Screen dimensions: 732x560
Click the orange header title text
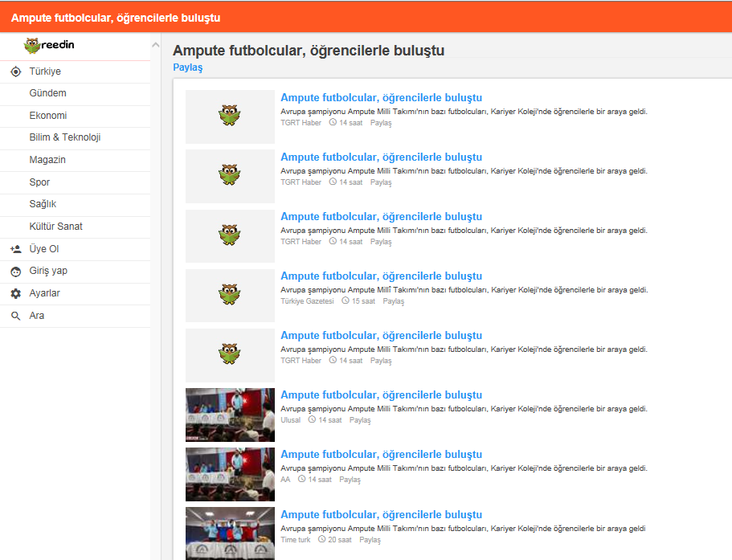[116, 18]
